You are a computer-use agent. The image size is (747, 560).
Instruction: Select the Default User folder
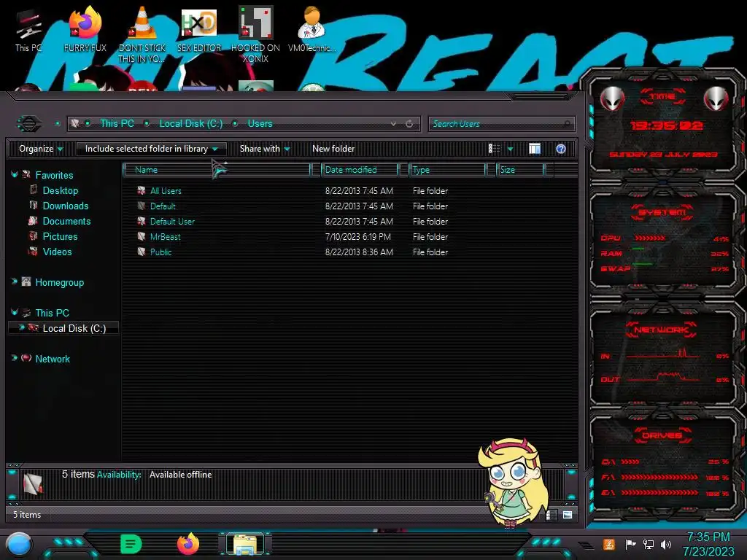coord(172,222)
